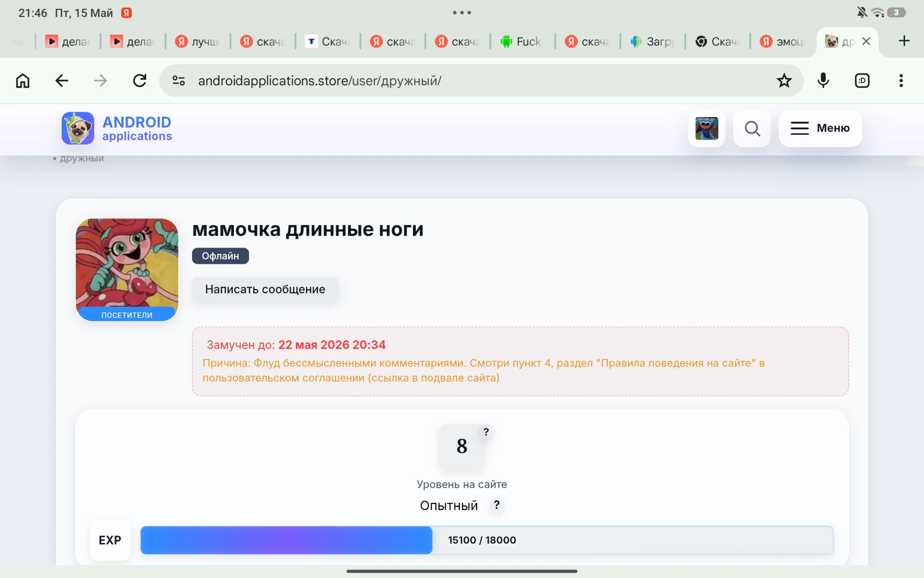Open a new tab with plus
924x578 pixels.
click(904, 41)
